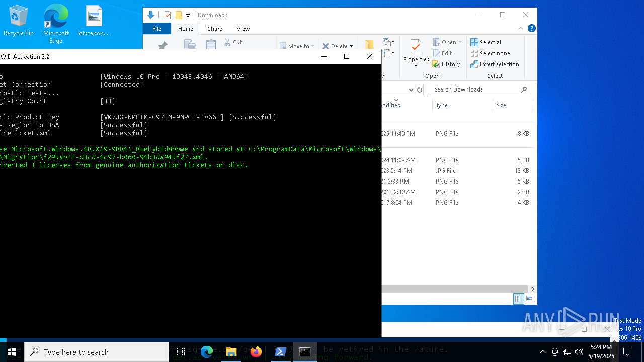
Task: Select the PNG File row sized 2 KB
Action: pyautogui.click(x=456, y=192)
